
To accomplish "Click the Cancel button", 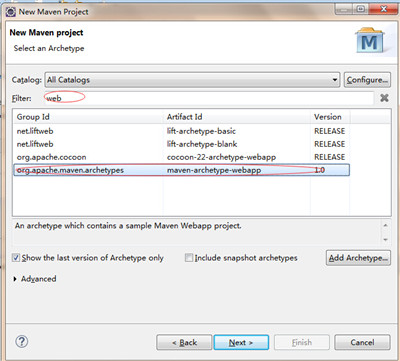I will 362,342.
